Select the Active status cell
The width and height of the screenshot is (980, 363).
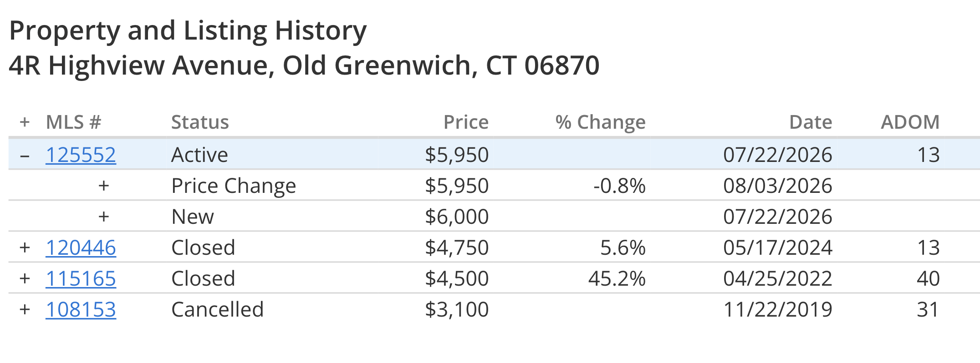[199, 155]
